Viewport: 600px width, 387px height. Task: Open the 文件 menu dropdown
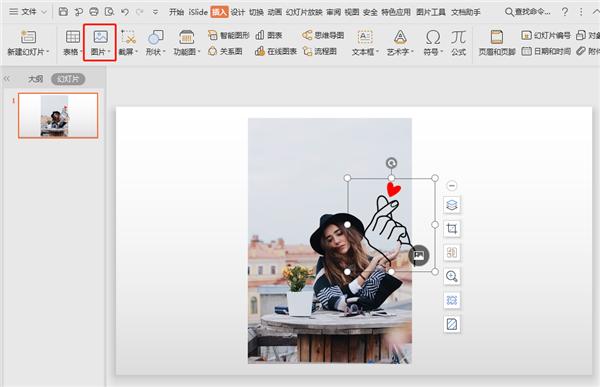(28, 12)
